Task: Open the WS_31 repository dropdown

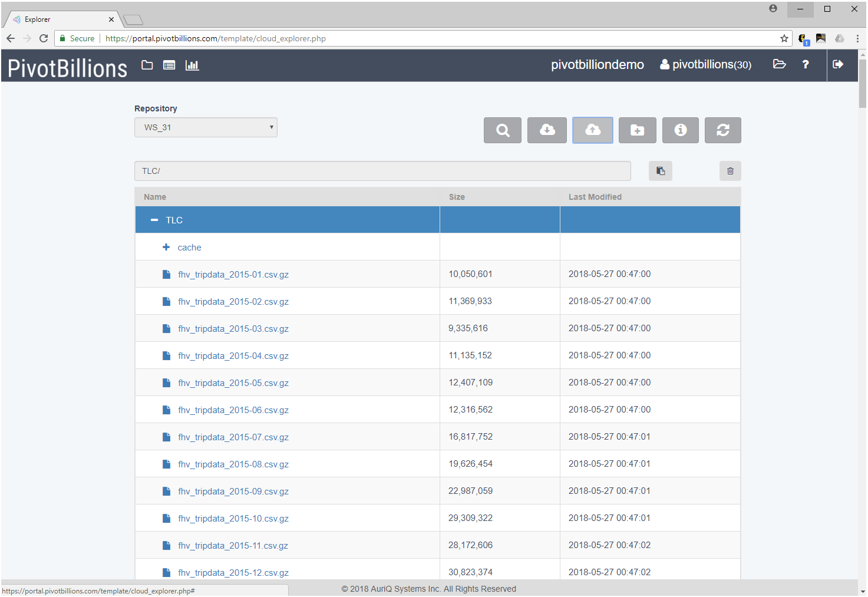Action: [x=206, y=127]
